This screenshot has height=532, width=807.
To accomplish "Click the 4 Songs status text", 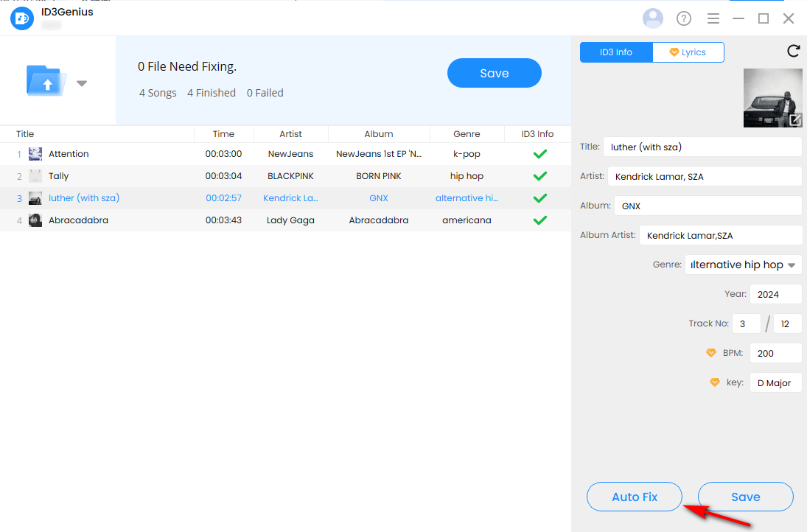I will [x=158, y=93].
